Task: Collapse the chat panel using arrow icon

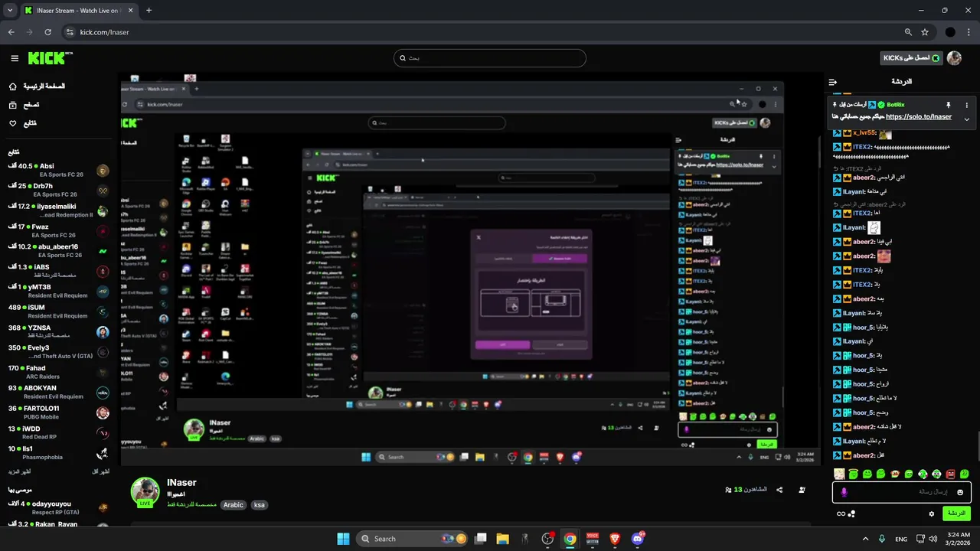Action: click(833, 82)
